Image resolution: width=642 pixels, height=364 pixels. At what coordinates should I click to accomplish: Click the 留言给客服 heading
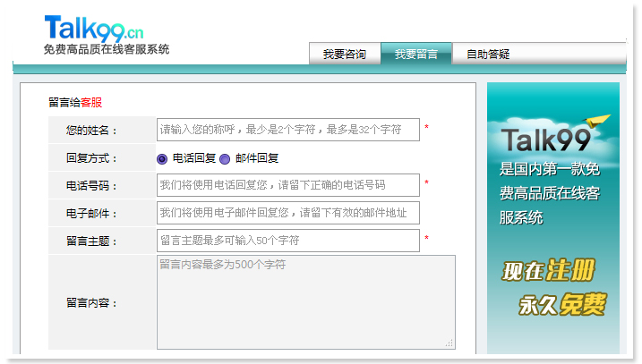click(x=75, y=102)
